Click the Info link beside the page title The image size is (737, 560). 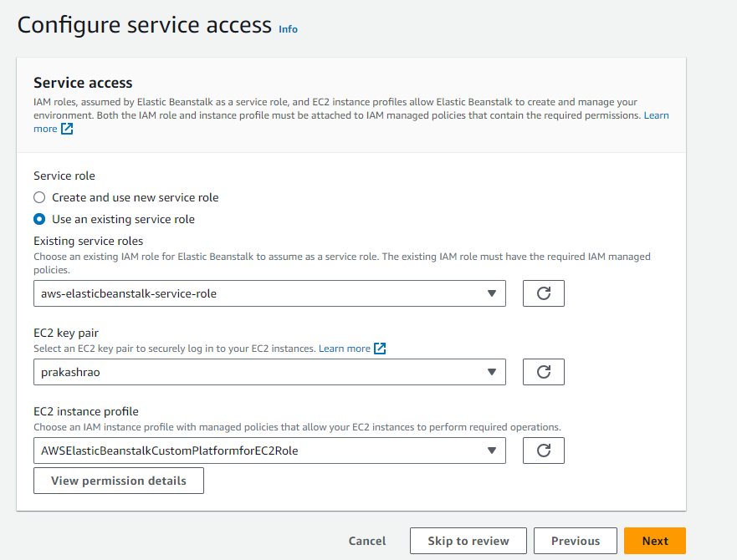click(x=288, y=29)
